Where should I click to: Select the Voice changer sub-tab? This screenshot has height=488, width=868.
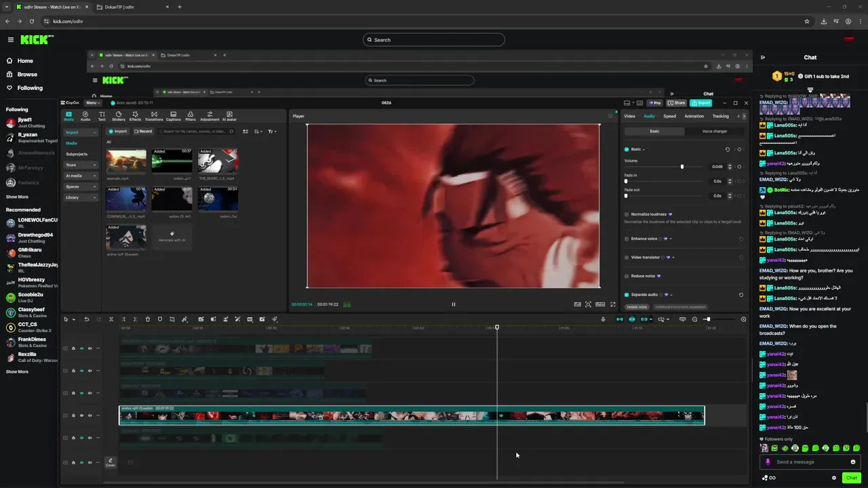click(x=714, y=131)
